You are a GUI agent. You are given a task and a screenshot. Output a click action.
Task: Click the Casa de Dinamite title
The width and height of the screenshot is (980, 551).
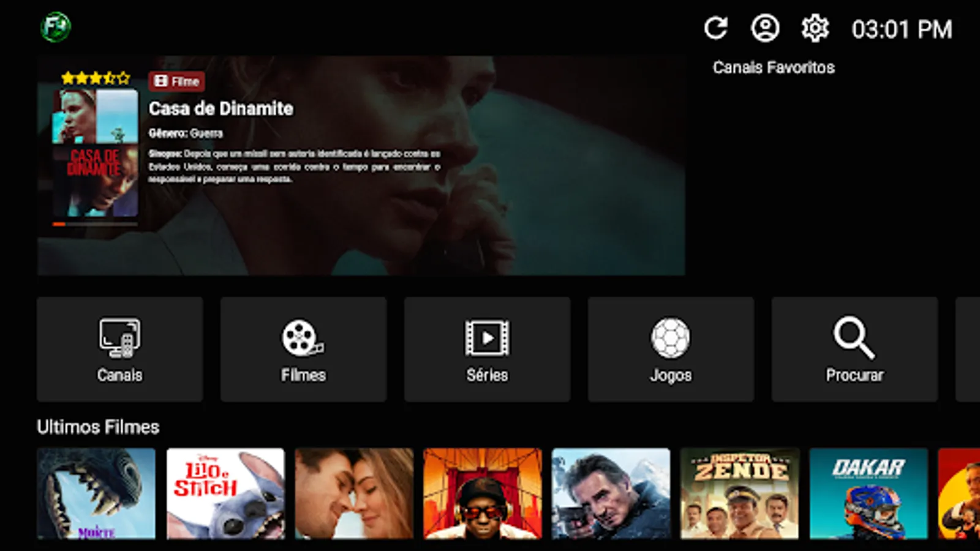click(221, 109)
